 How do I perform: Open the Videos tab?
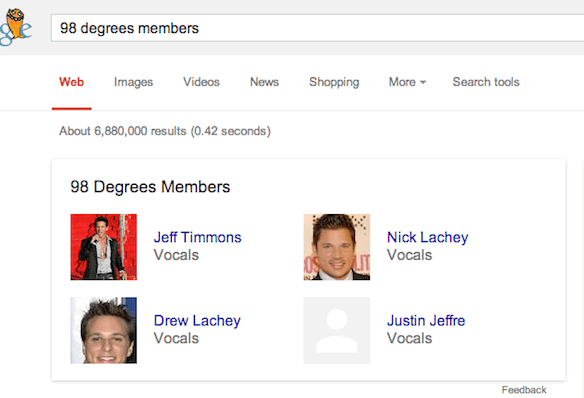pos(201,82)
